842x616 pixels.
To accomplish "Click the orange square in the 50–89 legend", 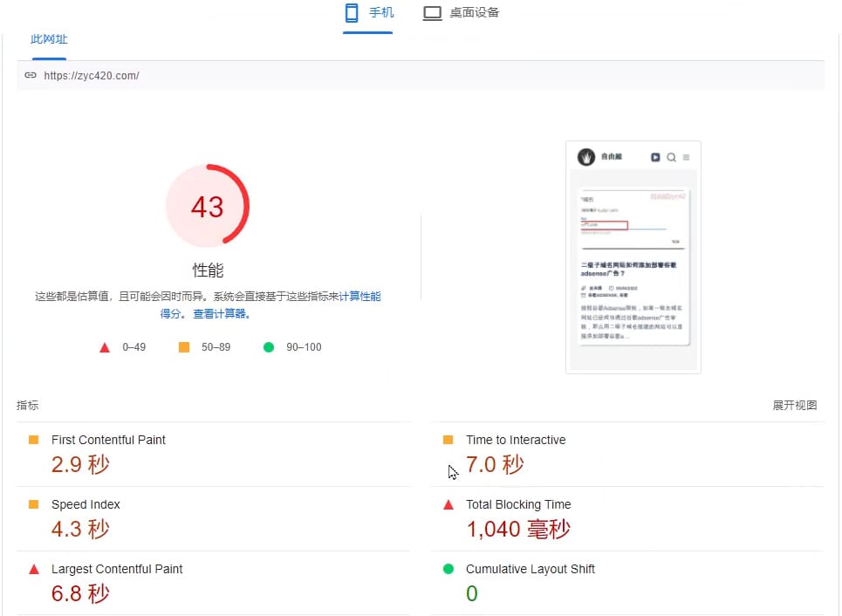I will click(x=183, y=346).
